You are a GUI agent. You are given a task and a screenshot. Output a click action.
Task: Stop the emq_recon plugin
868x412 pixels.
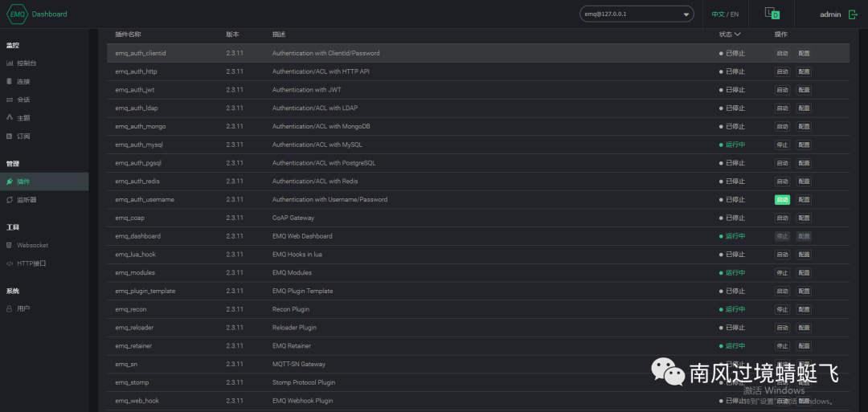[x=782, y=309]
